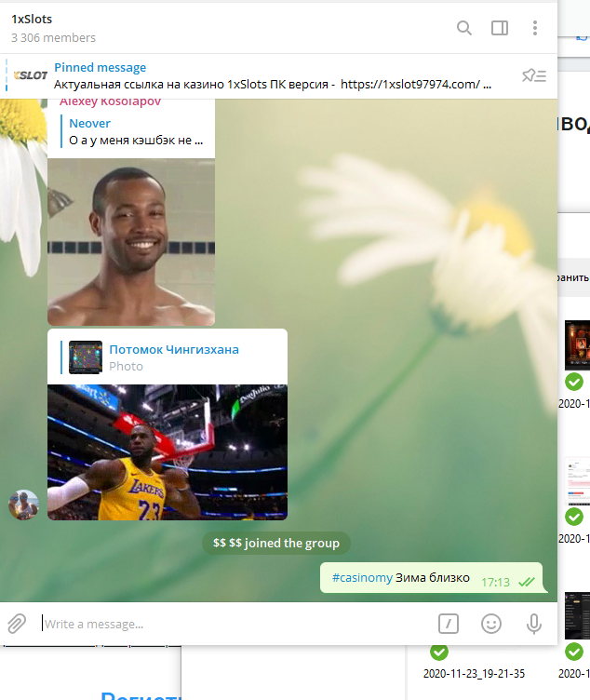The image size is (590, 700).
Task: Open the #casinomy hashtag
Action: [361, 577]
